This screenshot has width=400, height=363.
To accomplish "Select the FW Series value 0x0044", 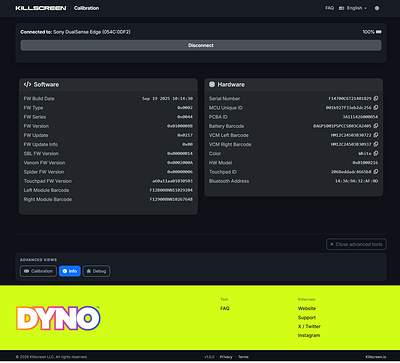I will [185, 117].
